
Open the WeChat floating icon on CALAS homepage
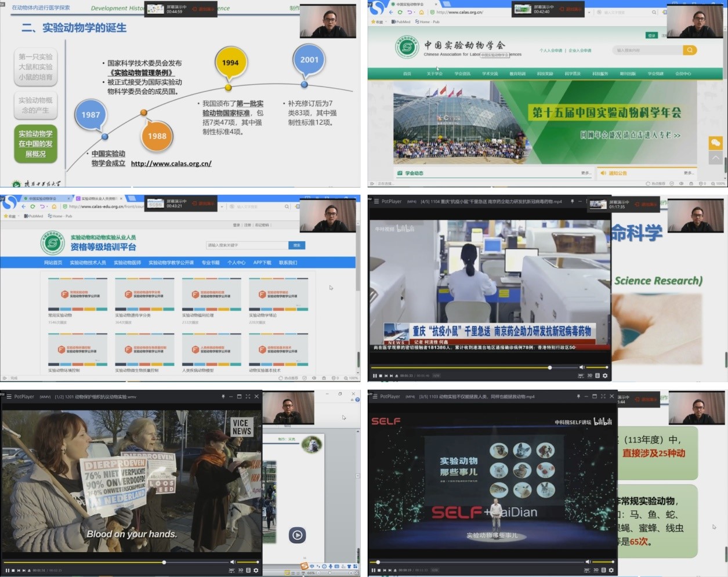[715, 143]
